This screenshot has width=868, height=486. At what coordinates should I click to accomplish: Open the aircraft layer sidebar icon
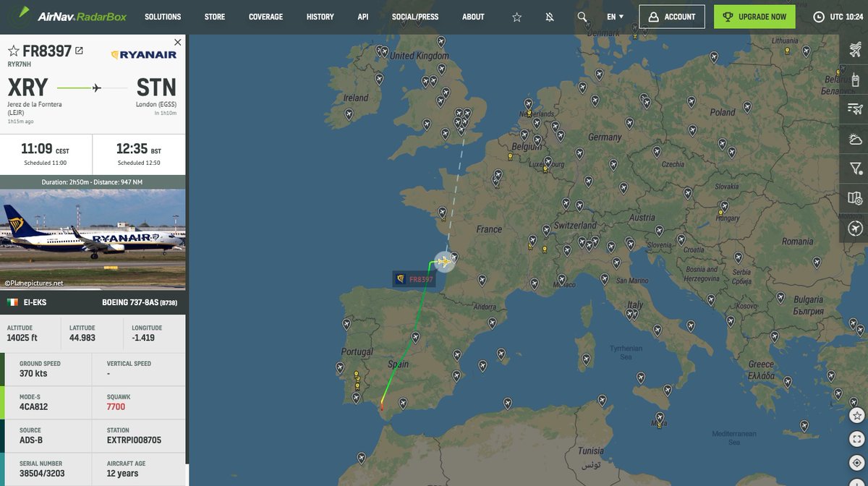pyautogui.click(x=855, y=49)
